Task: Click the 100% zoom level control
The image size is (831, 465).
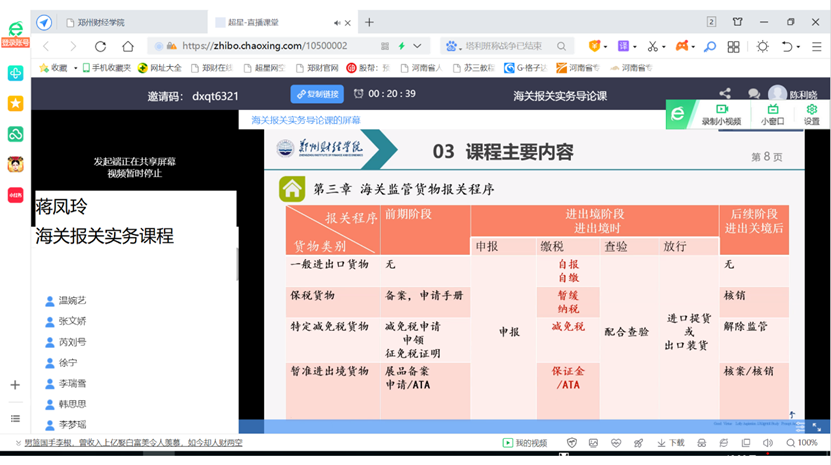Action: coord(801,443)
